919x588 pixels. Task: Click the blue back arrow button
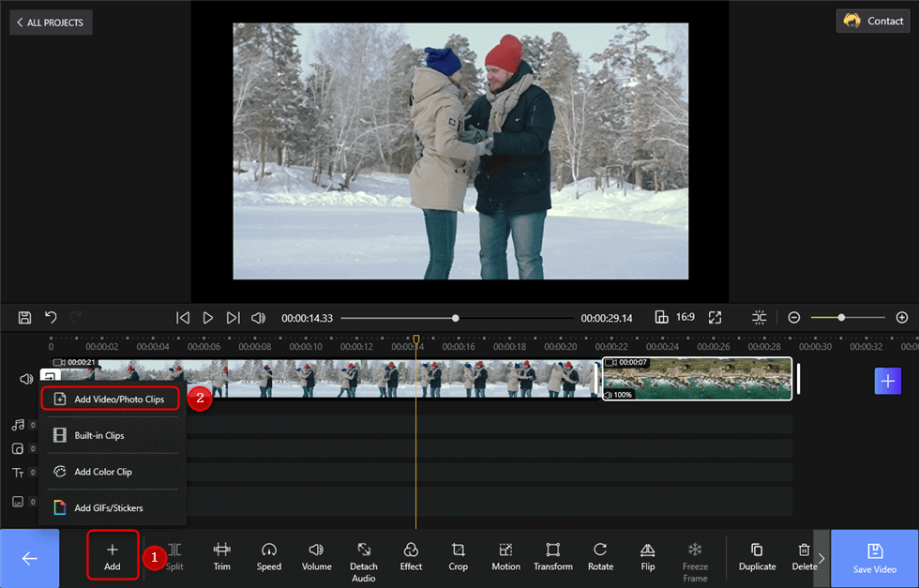[x=29, y=558]
